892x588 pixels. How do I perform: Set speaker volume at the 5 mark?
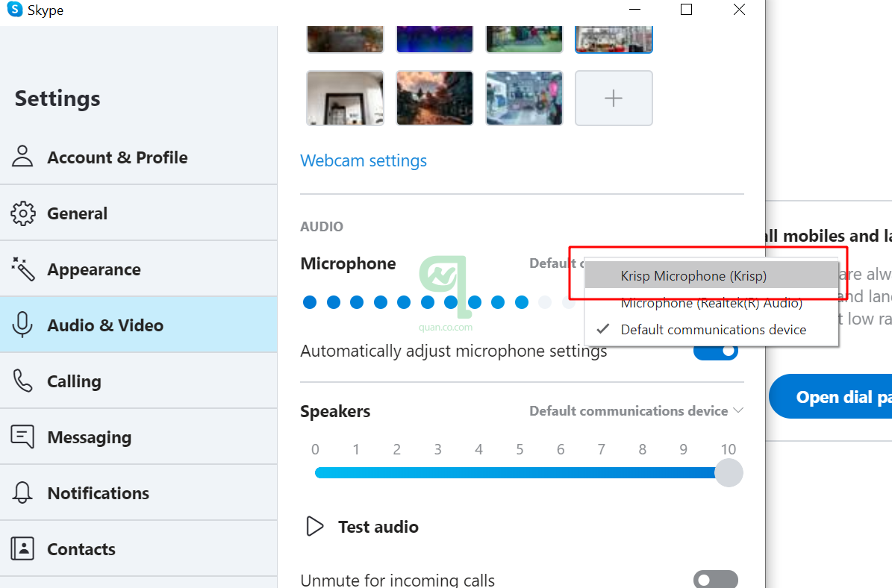pos(520,472)
